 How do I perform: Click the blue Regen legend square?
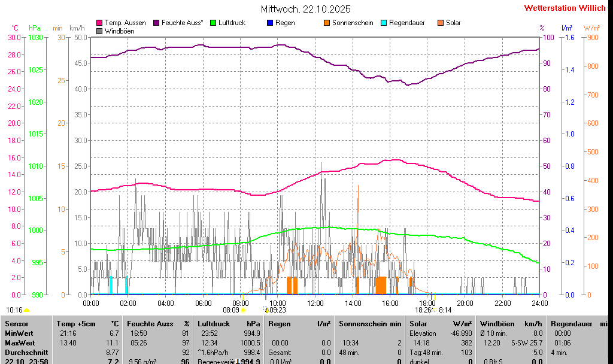point(269,23)
